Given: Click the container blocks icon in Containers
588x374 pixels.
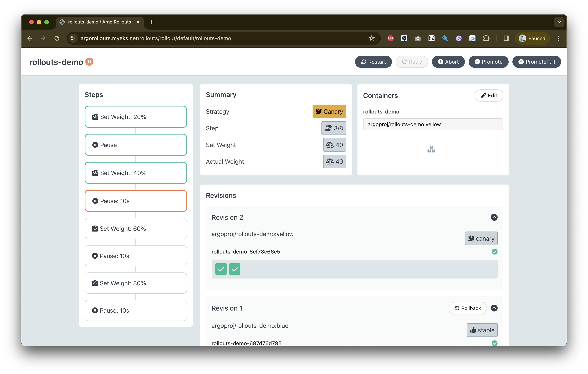Looking at the screenshot, I should click(431, 149).
